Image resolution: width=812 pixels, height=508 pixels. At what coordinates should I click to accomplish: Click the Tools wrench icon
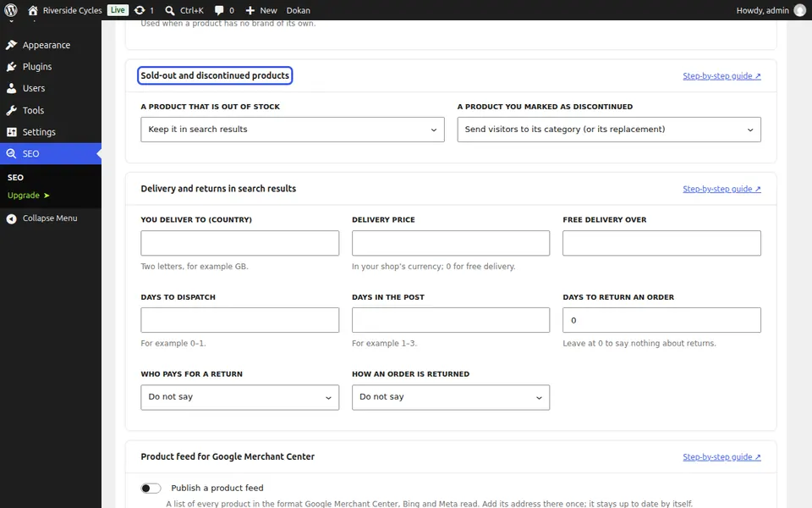pyautogui.click(x=11, y=110)
